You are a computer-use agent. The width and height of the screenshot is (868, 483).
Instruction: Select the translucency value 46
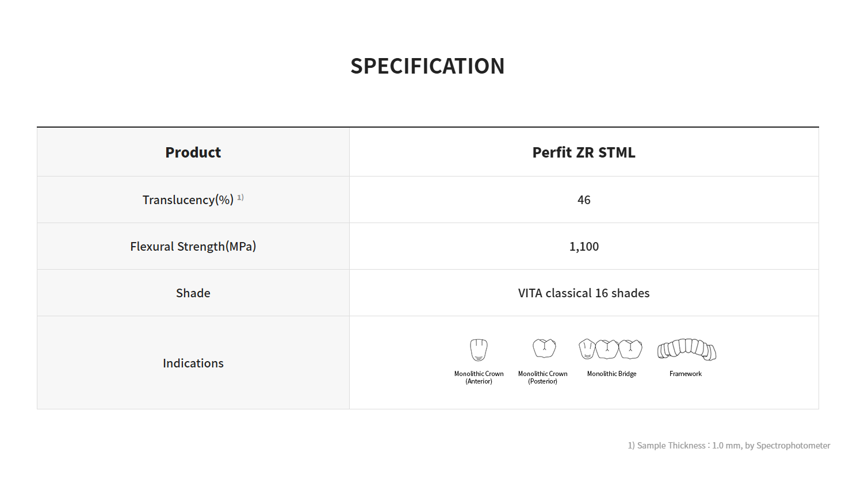584,200
